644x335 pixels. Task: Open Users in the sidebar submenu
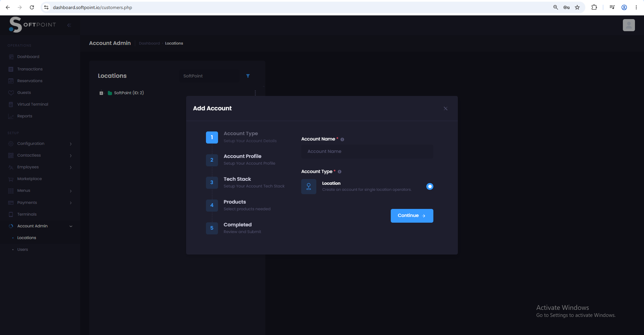pyautogui.click(x=22, y=249)
